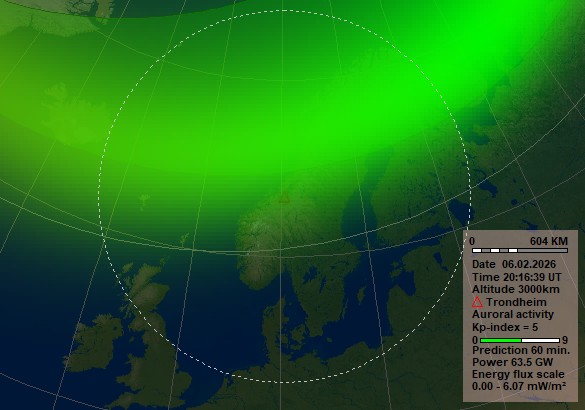Click the '9' at Kp bar end
This screenshot has height=410, width=585.
pyautogui.click(x=564, y=340)
